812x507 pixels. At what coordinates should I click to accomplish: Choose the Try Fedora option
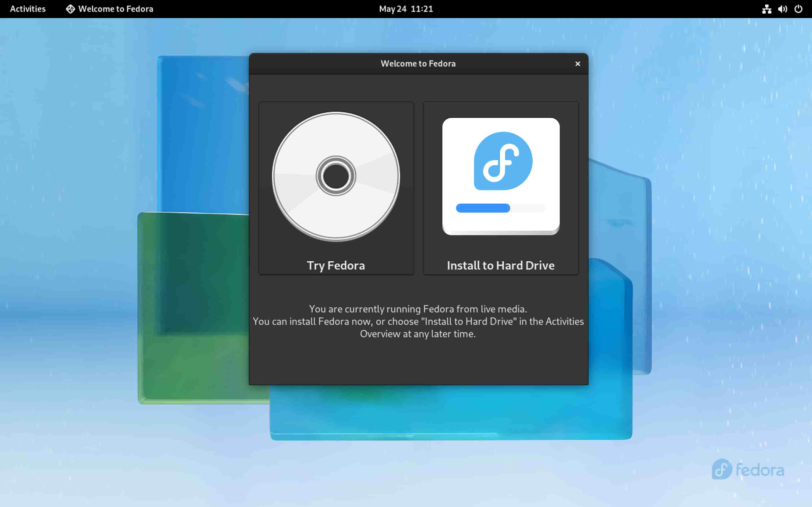coord(336,188)
